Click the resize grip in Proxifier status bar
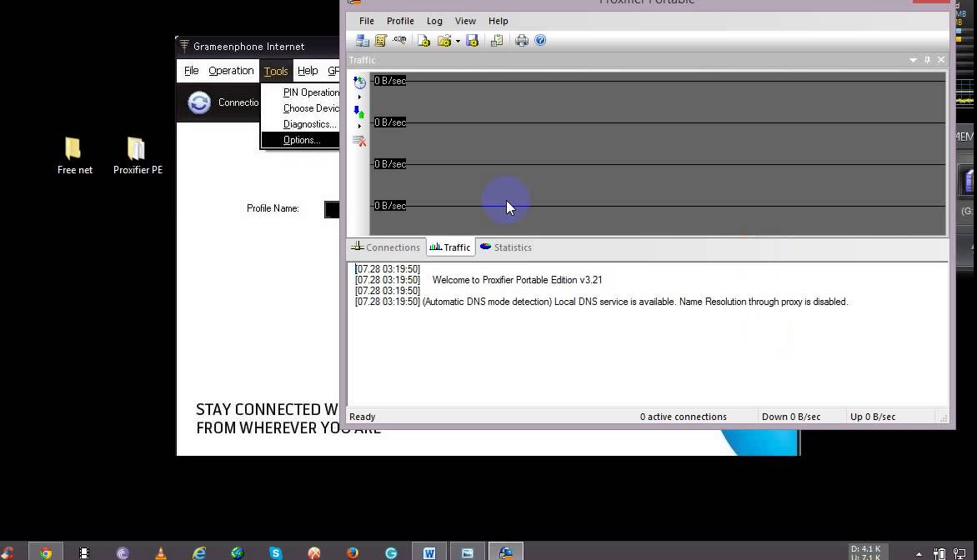Viewport: 977px width, 560px height. [944, 418]
